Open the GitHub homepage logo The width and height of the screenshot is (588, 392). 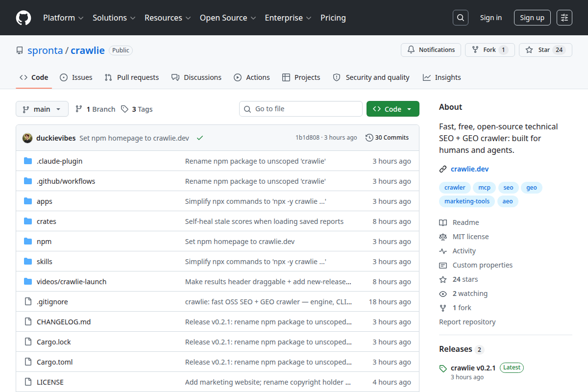24,18
